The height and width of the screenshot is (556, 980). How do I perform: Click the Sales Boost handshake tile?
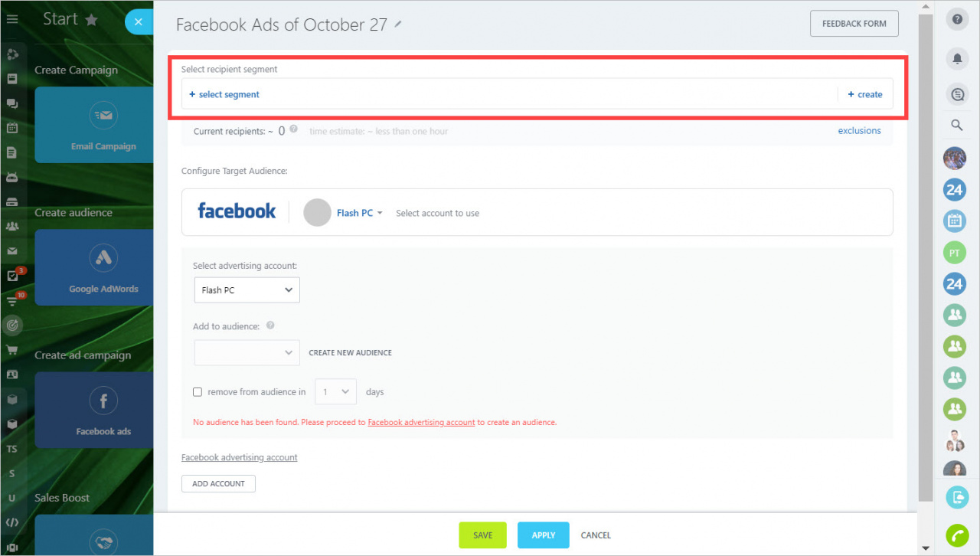click(94, 535)
